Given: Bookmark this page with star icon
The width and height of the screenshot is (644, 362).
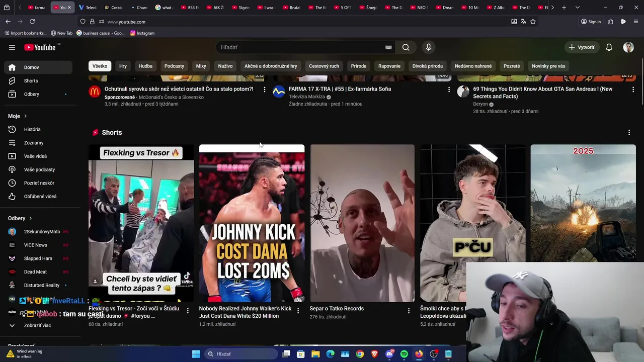Looking at the screenshot, I should [533, 22].
